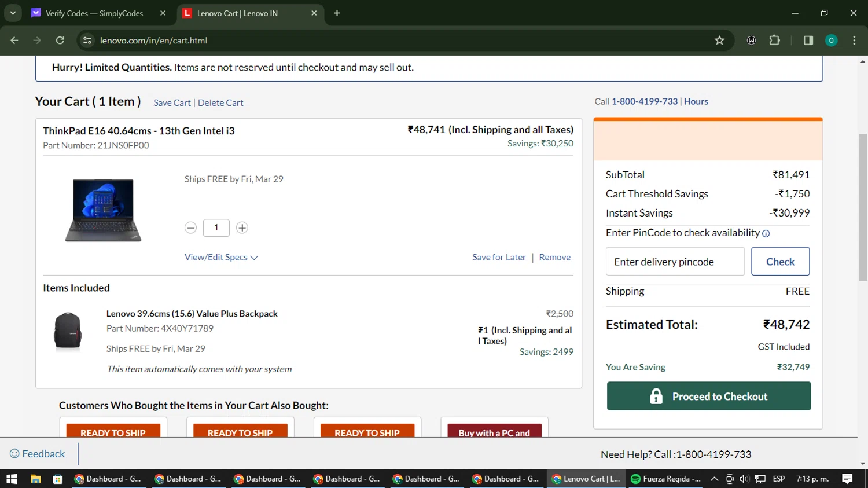Click the Estimated Total ₹48,742 value
The height and width of the screenshot is (488, 868).
pyautogui.click(x=786, y=325)
